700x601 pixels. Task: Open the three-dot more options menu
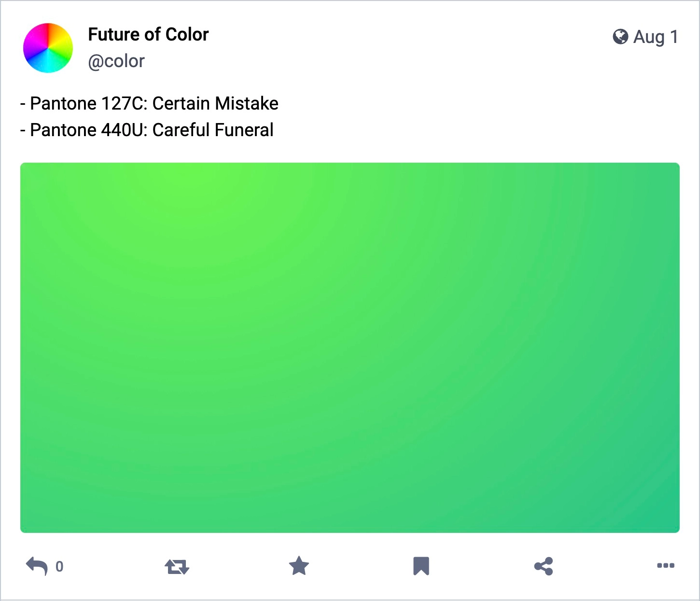click(666, 566)
